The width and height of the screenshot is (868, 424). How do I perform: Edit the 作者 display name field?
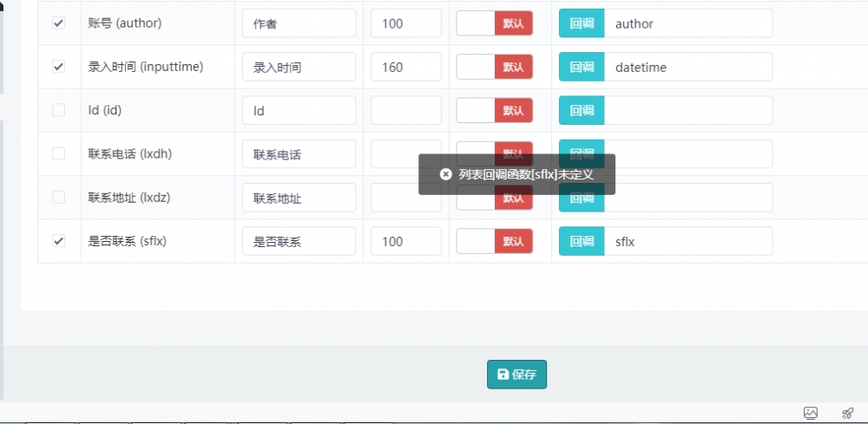299,23
